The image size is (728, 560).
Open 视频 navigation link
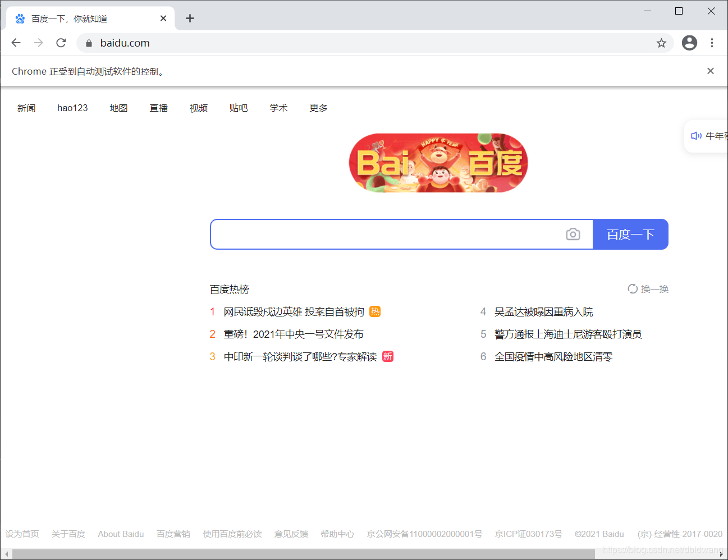tap(199, 108)
